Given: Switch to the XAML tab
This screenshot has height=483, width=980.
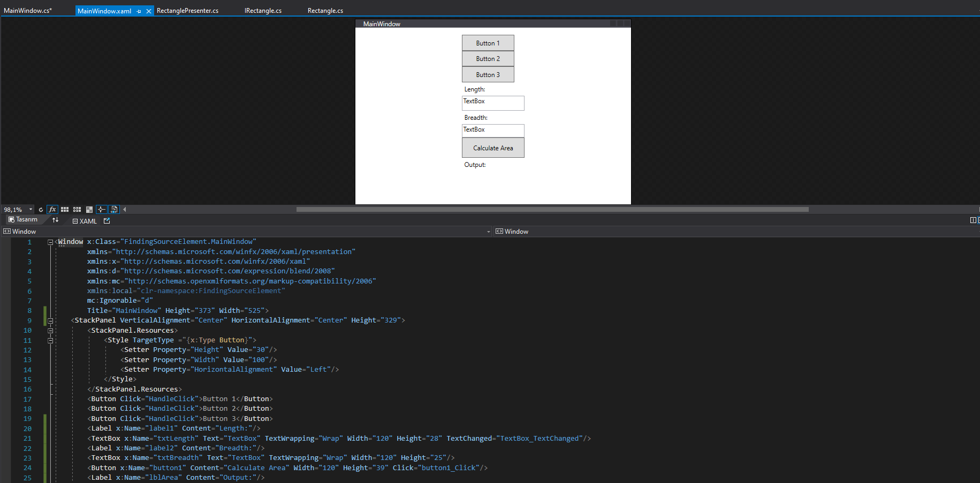Looking at the screenshot, I should (85, 221).
